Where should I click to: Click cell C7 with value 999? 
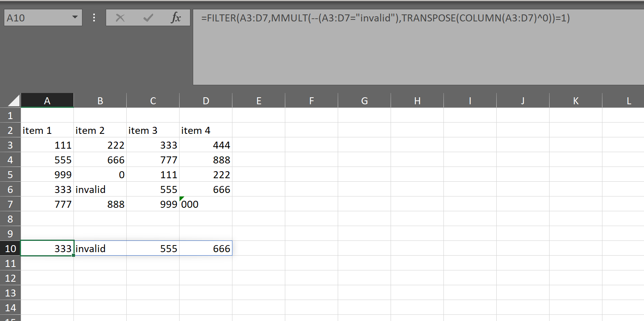coord(153,204)
